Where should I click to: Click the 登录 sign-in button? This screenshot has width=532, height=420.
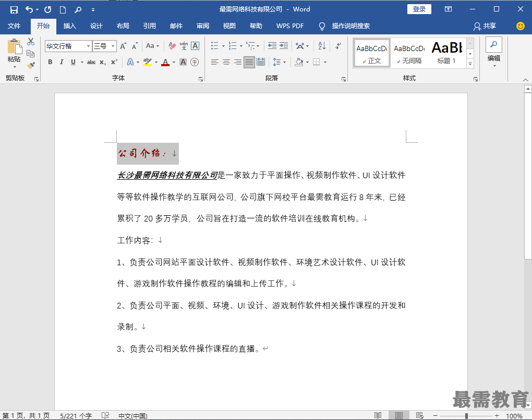point(419,9)
